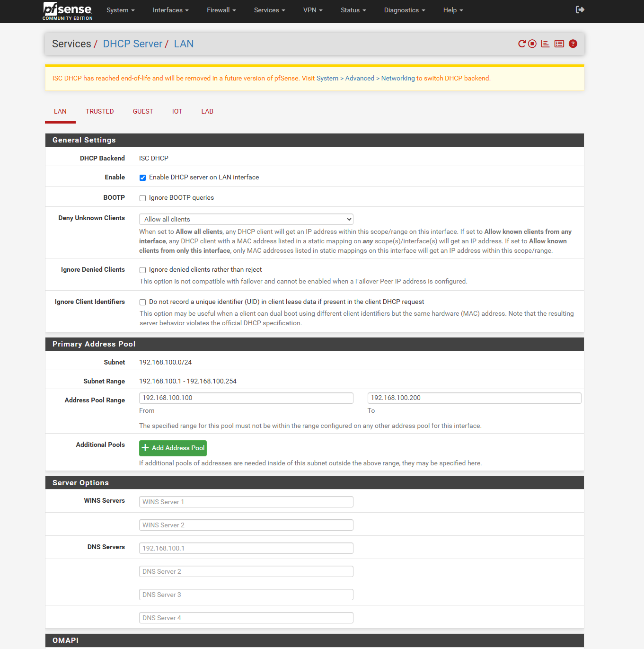Toggle Enable DHCP server on LAN interface

tap(142, 178)
